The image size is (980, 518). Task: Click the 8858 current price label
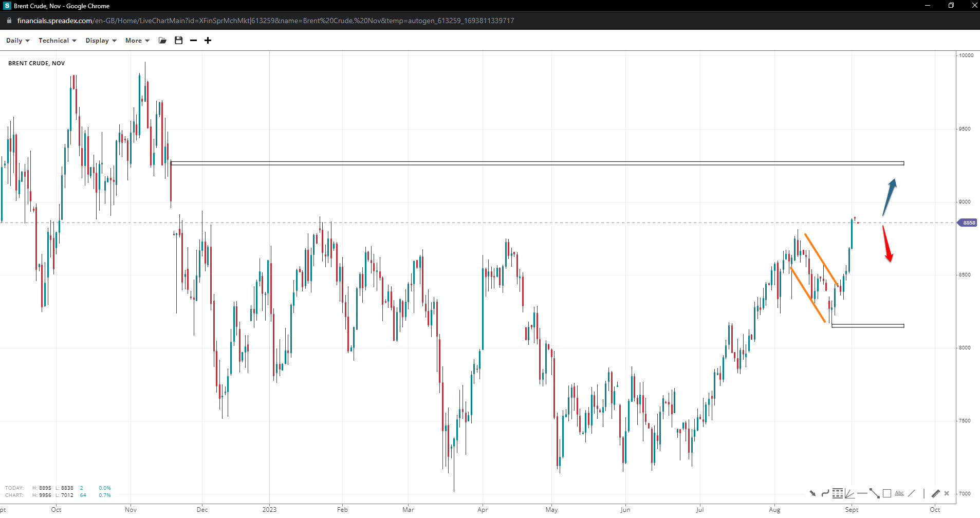(968, 223)
